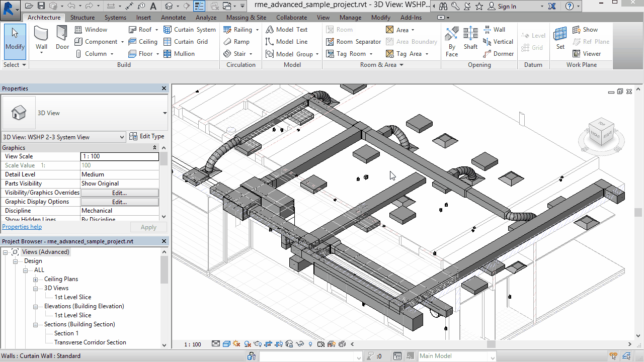Image resolution: width=644 pixels, height=362 pixels.
Task: Switch to the Systems ribbon tab
Action: [115, 18]
